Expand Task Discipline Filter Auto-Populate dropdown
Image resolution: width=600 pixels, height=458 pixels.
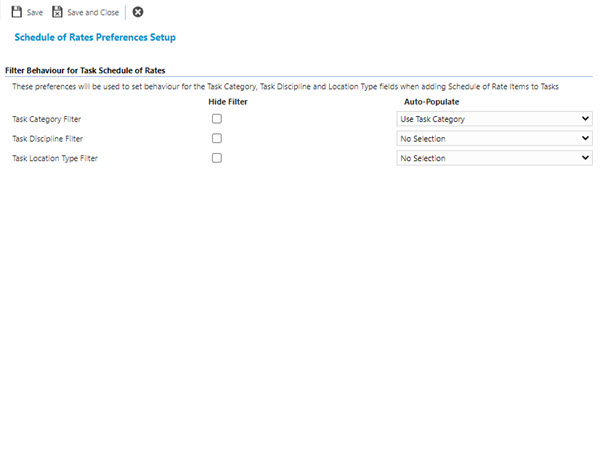point(494,138)
